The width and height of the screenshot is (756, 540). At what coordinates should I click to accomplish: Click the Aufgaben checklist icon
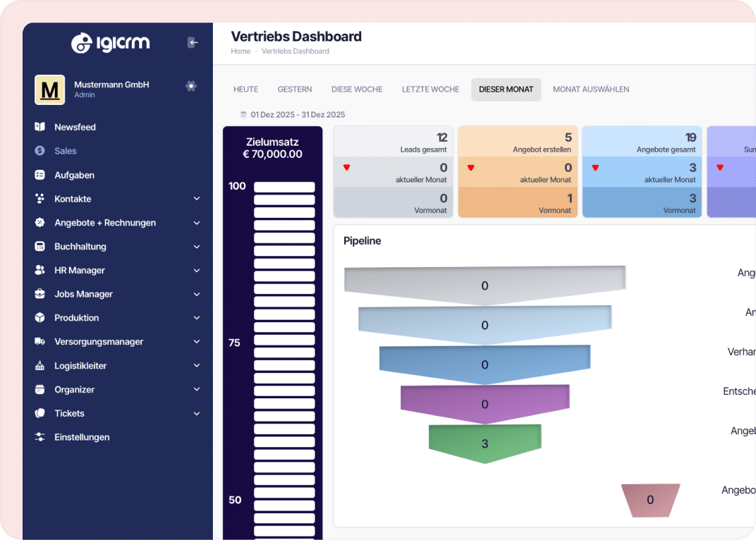tap(40, 175)
